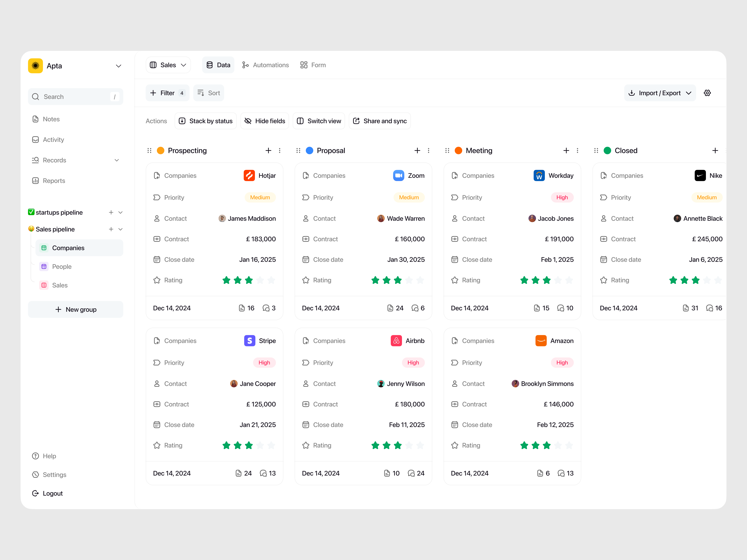747x560 pixels.
Task: Switch to the Data tab
Action: point(218,65)
